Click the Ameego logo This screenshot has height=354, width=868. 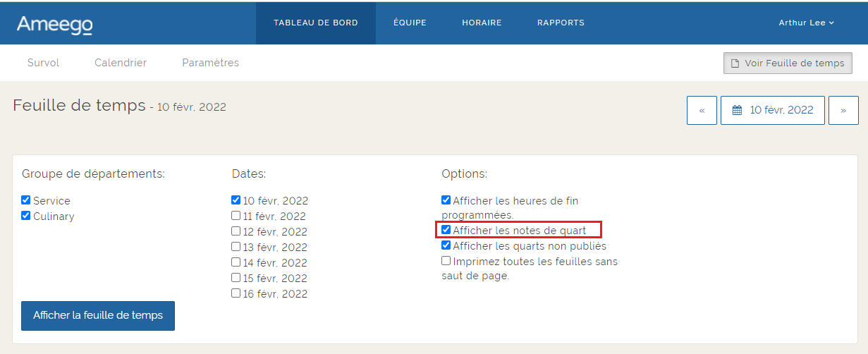click(54, 24)
